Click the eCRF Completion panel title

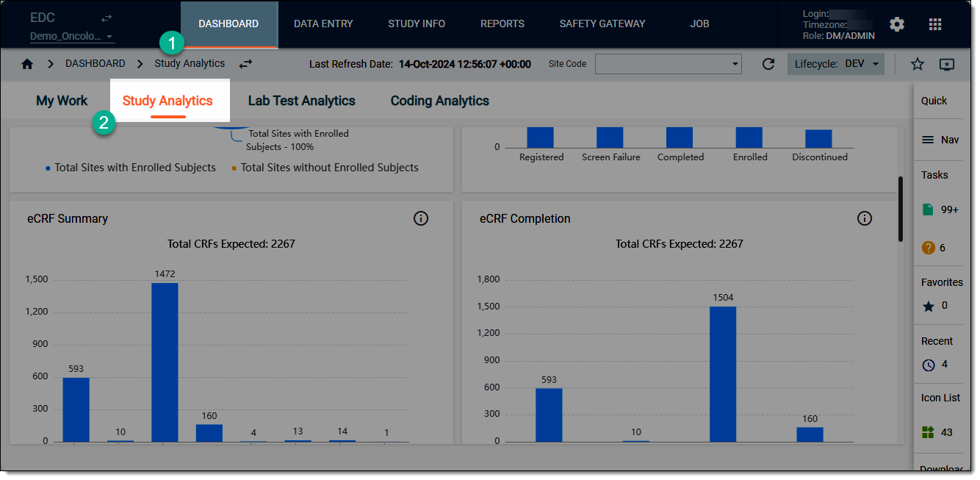point(525,218)
